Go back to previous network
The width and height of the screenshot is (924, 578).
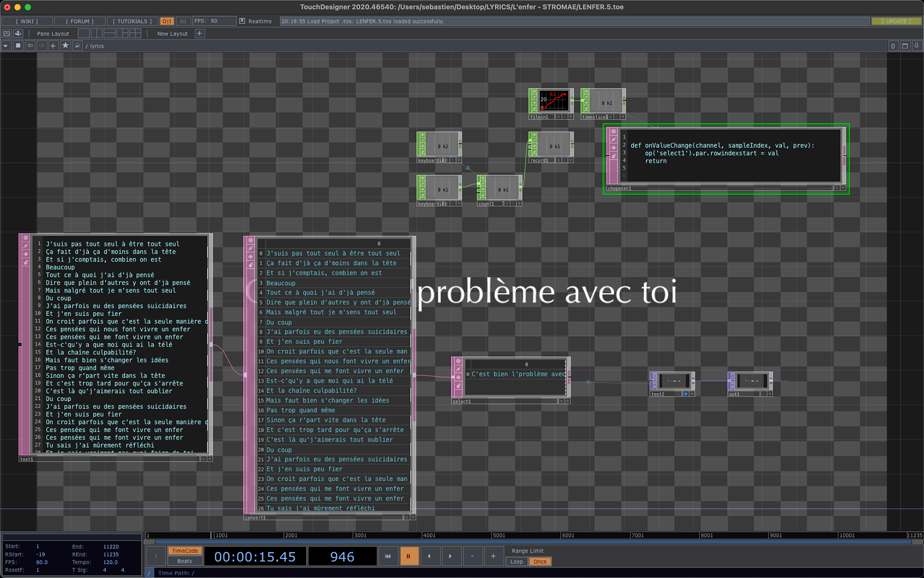click(30, 46)
